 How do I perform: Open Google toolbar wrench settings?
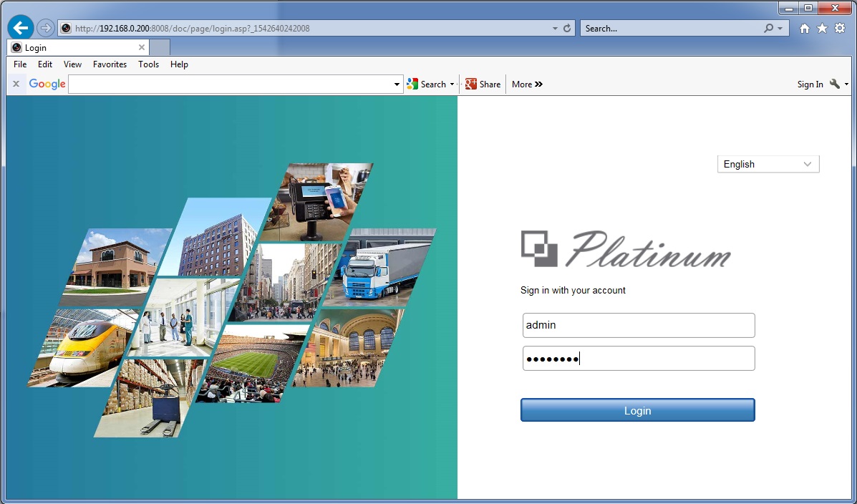[835, 84]
